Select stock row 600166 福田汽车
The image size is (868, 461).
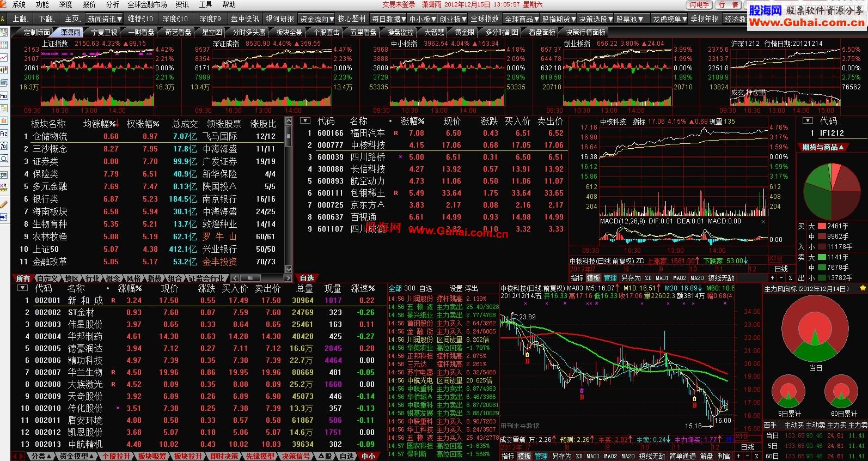coord(433,133)
